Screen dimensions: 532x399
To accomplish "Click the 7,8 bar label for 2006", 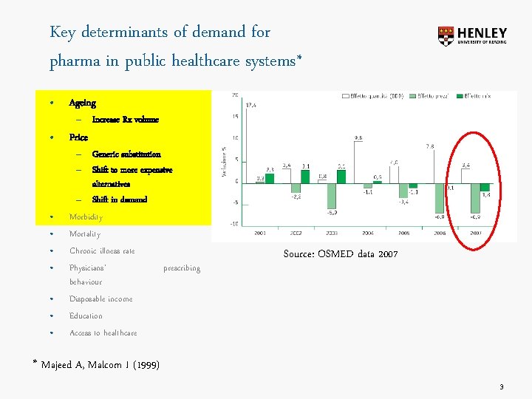I will (x=430, y=146).
